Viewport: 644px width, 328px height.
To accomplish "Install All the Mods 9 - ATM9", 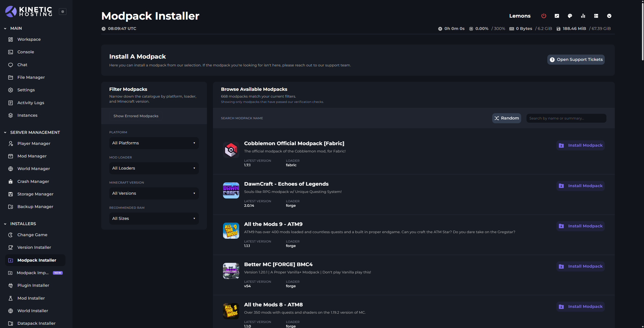I will [x=581, y=226].
